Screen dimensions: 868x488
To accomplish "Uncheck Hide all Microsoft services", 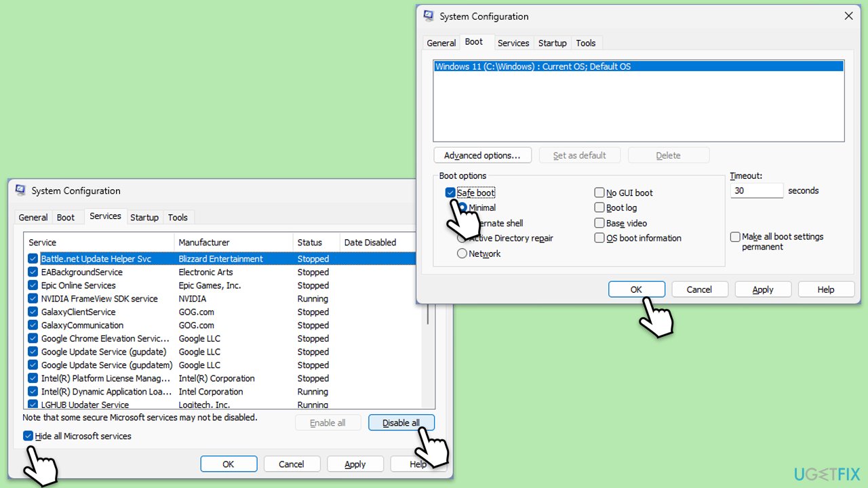I will coord(28,436).
